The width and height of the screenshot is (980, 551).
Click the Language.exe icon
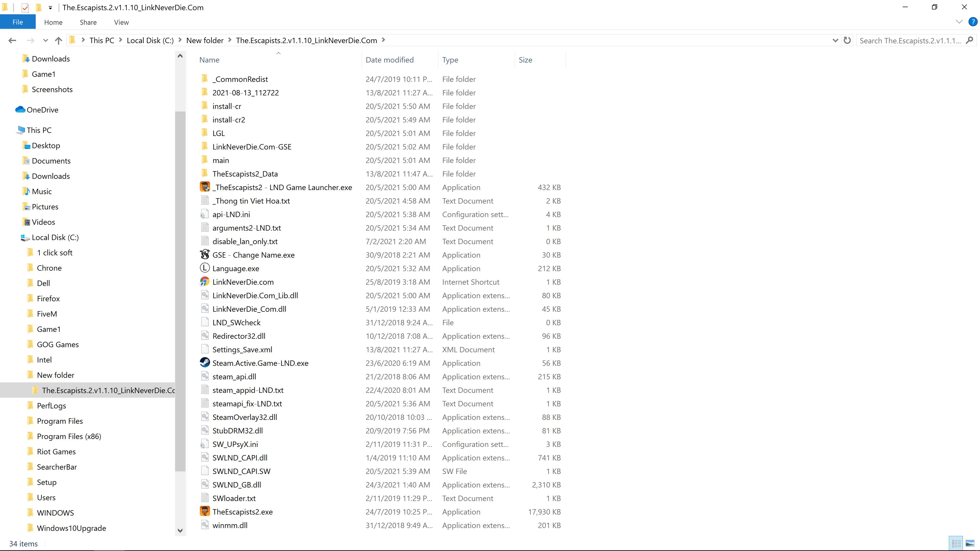pos(205,268)
